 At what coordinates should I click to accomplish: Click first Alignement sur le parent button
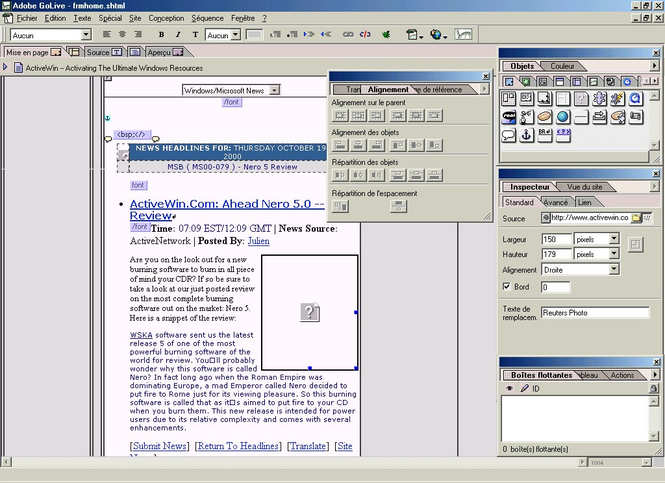[340, 115]
